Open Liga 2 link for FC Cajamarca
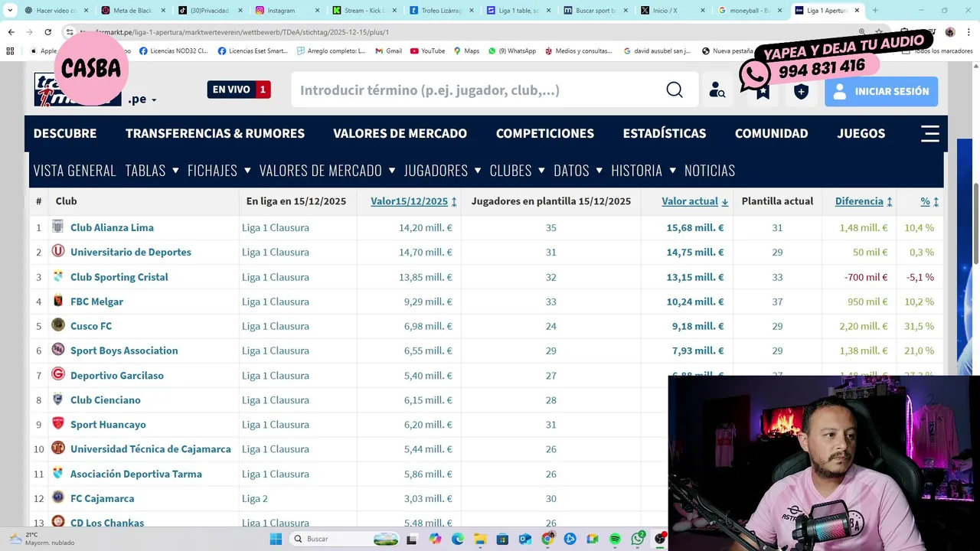 coord(255,498)
